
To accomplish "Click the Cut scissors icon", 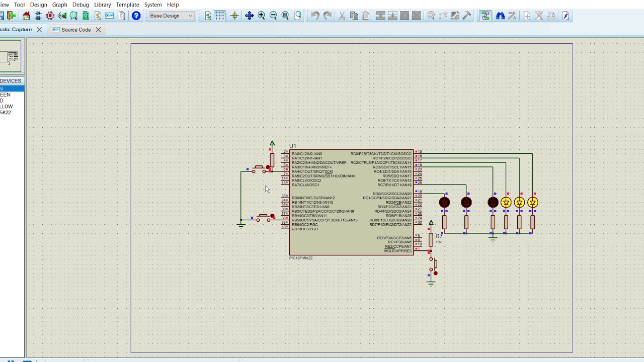I will [x=342, y=16].
